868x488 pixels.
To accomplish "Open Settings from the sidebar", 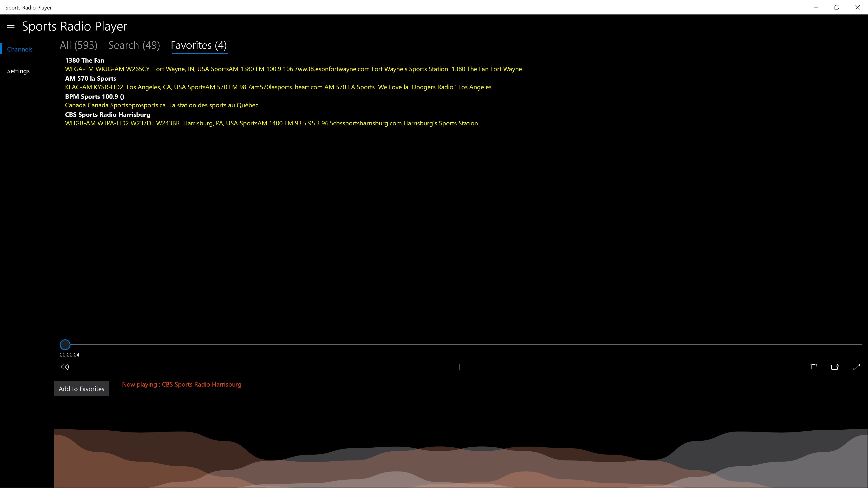I will (18, 71).
